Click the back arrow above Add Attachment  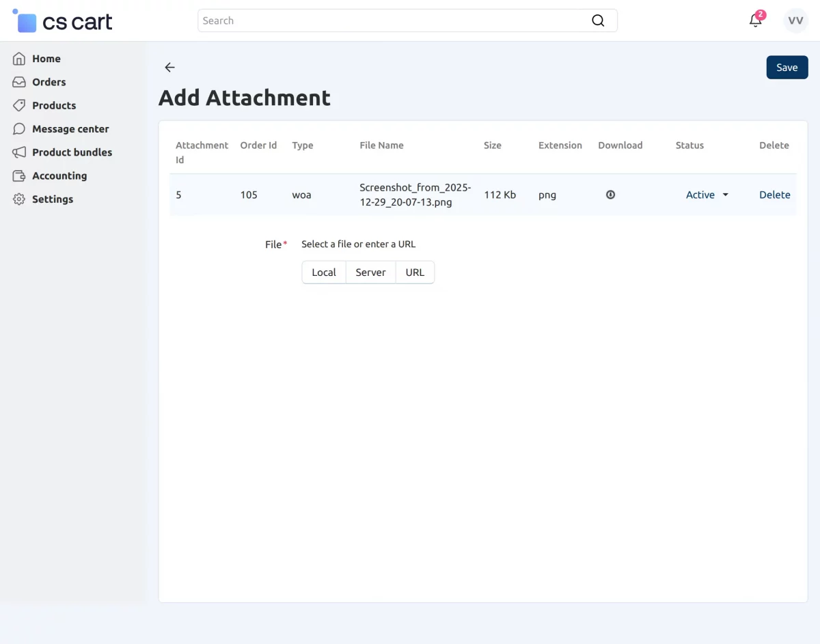coord(169,67)
